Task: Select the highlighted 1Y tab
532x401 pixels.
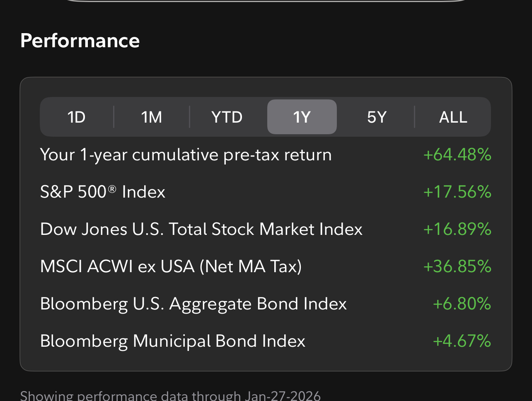Action: (302, 117)
